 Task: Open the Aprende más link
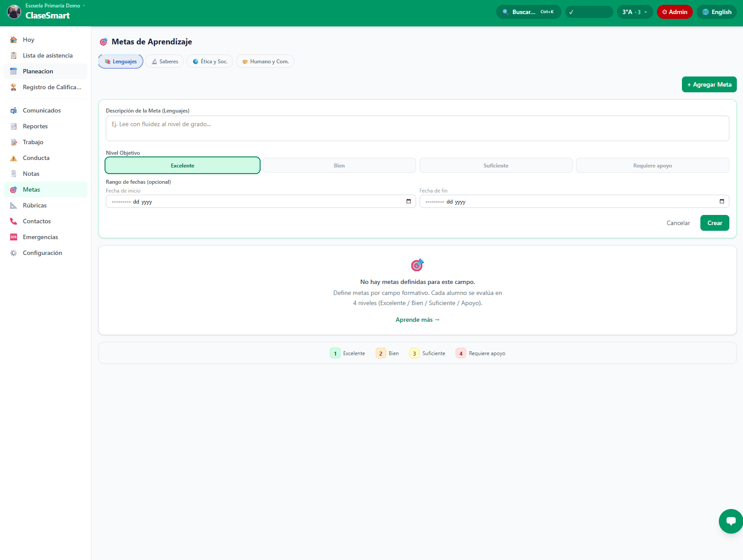(417, 320)
